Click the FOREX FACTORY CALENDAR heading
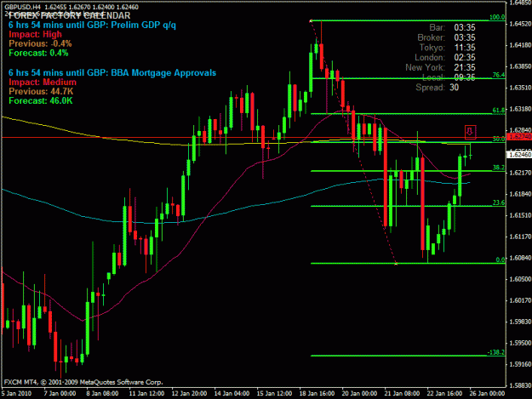532x399 pixels. 69,15
